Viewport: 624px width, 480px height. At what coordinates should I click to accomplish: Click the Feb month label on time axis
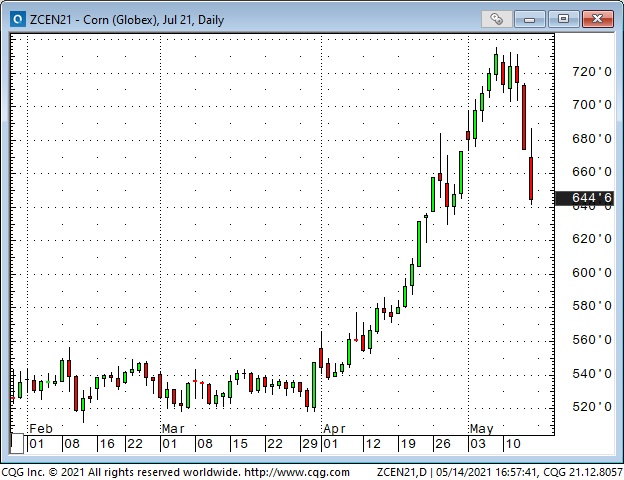pyautogui.click(x=41, y=429)
